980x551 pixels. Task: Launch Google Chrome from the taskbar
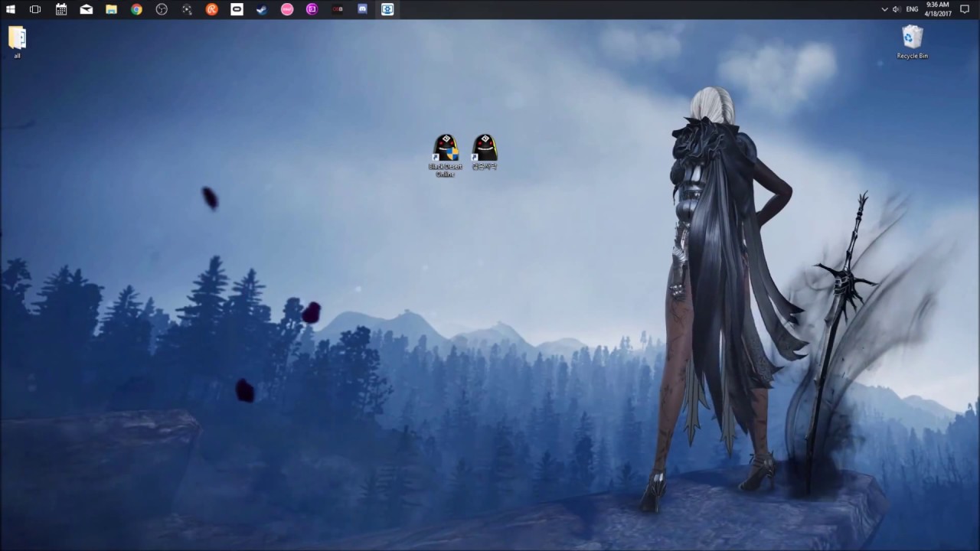click(x=136, y=9)
